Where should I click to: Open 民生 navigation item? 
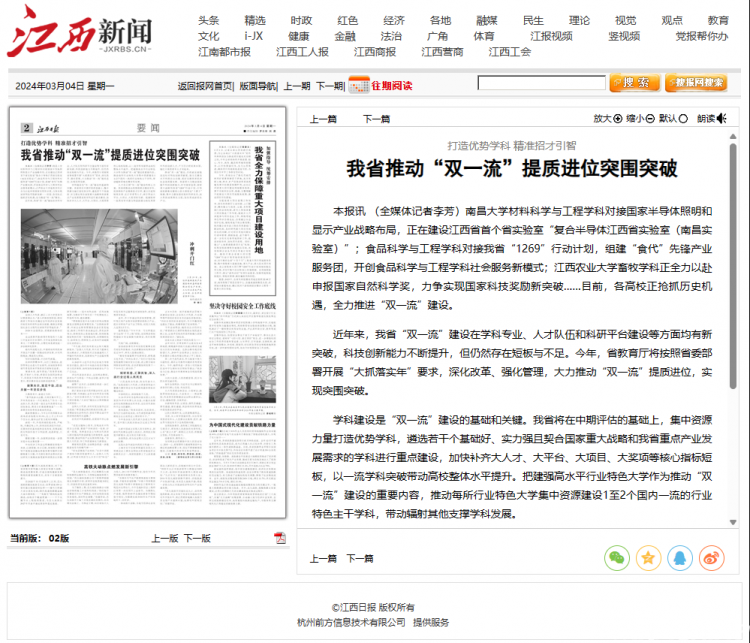click(x=533, y=21)
